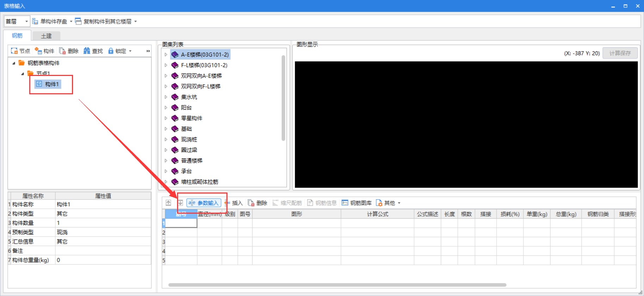The height and width of the screenshot is (296, 644).
Task: Click the 计算保存 button
Action: (x=620, y=53)
